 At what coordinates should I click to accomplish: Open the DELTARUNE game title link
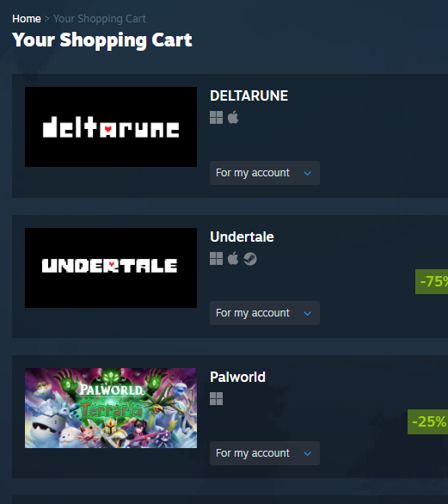tap(249, 95)
